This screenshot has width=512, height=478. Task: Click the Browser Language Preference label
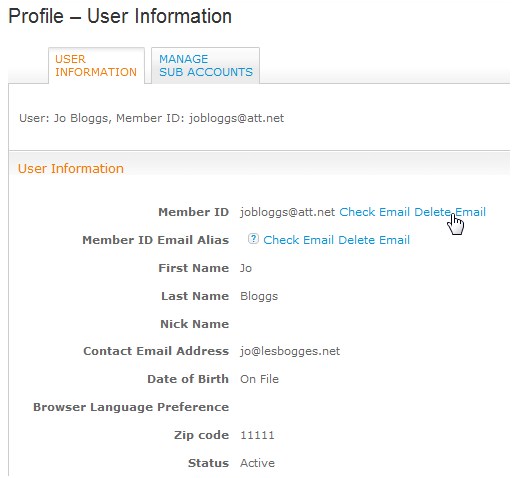(131, 407)
